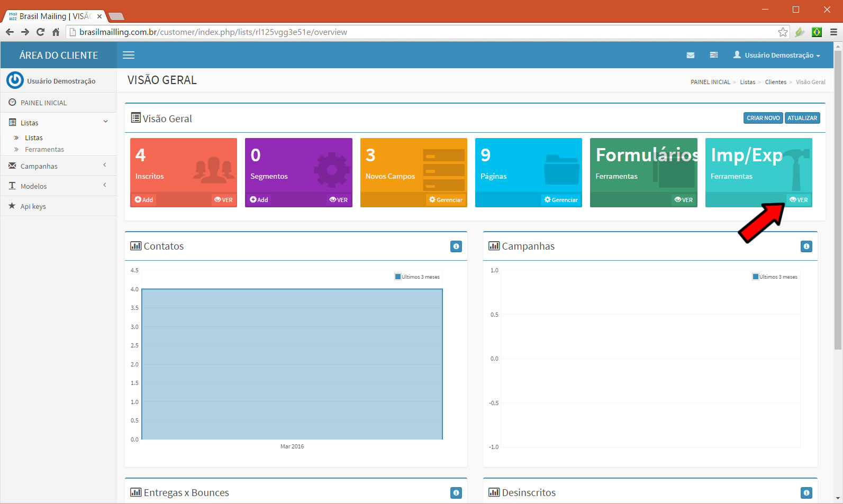Viewport: 843px width, 504px height.
Task: Click the page vertical scrollbar
Action: click(838, 200)
